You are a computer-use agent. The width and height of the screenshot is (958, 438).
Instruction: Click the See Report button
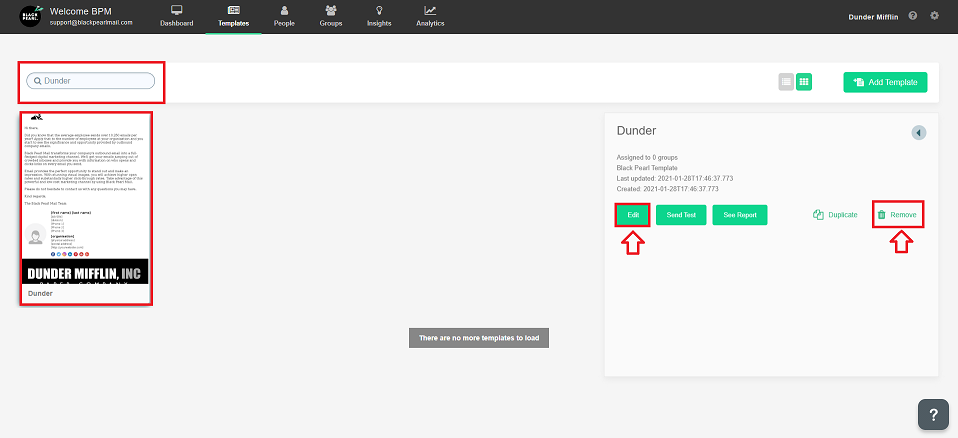pyautogui.click(x=740, y=215)
